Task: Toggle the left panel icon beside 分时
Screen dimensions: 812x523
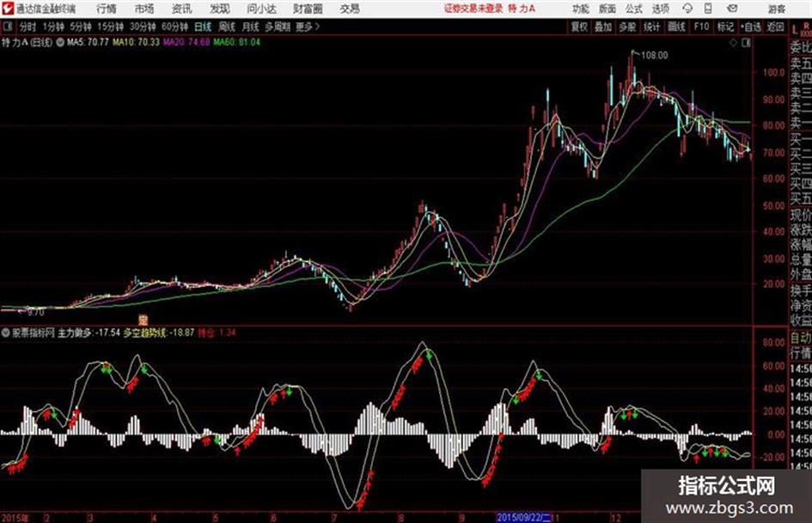Action: 7,27
